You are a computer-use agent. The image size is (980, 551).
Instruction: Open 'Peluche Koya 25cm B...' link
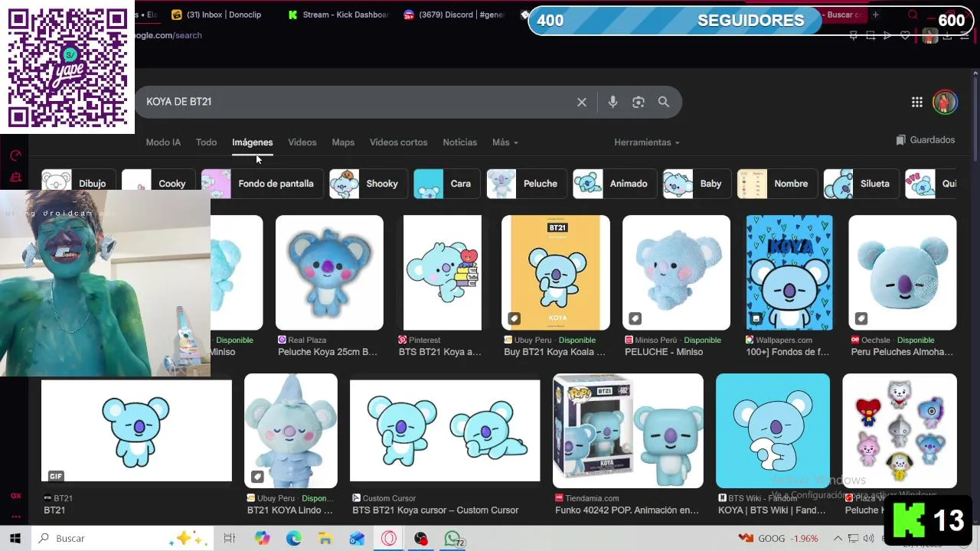pyautogui.click(x=328, y=352)
